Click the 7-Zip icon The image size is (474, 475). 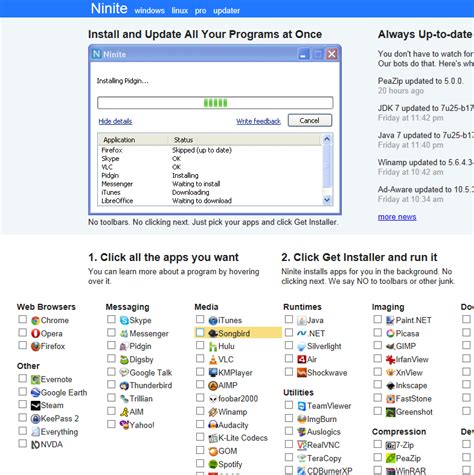[x=390, y=445]
